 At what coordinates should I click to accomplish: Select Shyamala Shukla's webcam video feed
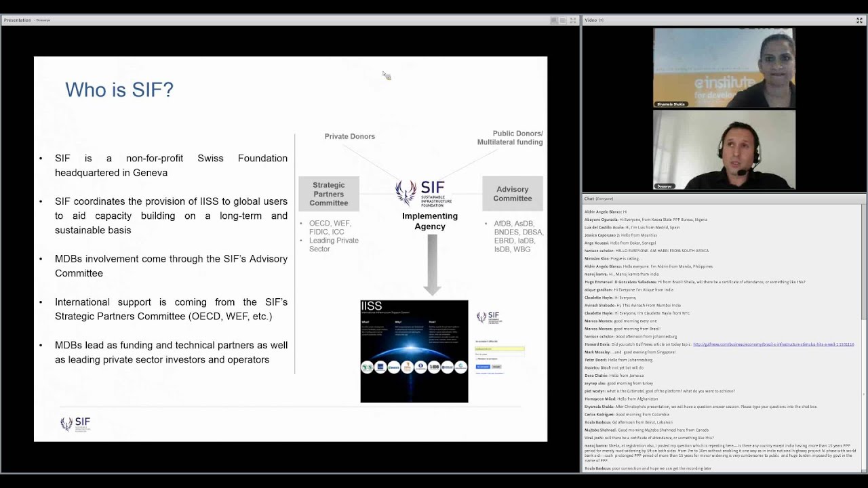(724, 68)
